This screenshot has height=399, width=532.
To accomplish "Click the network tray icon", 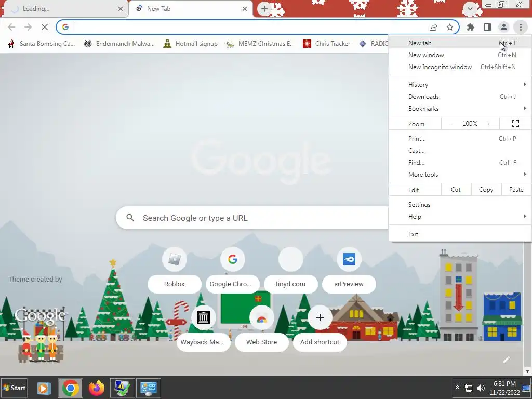I will [469, 388].
